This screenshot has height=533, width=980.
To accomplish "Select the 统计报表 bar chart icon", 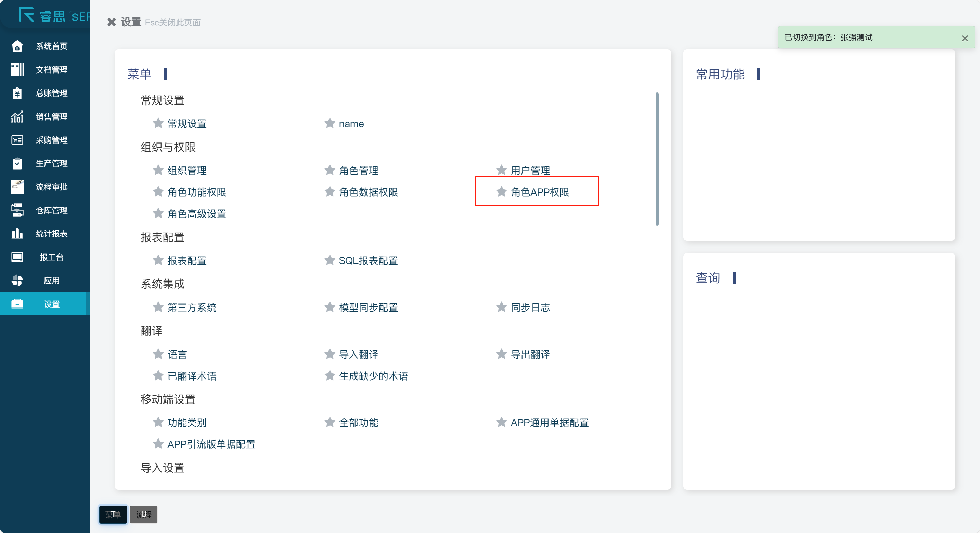I will 17,233.
